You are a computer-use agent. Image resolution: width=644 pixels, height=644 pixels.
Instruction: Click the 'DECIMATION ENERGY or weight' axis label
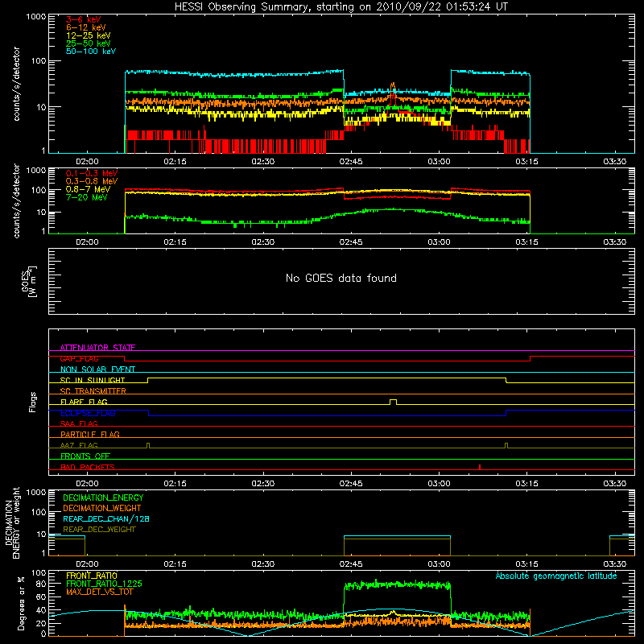(x=12, y=522)
